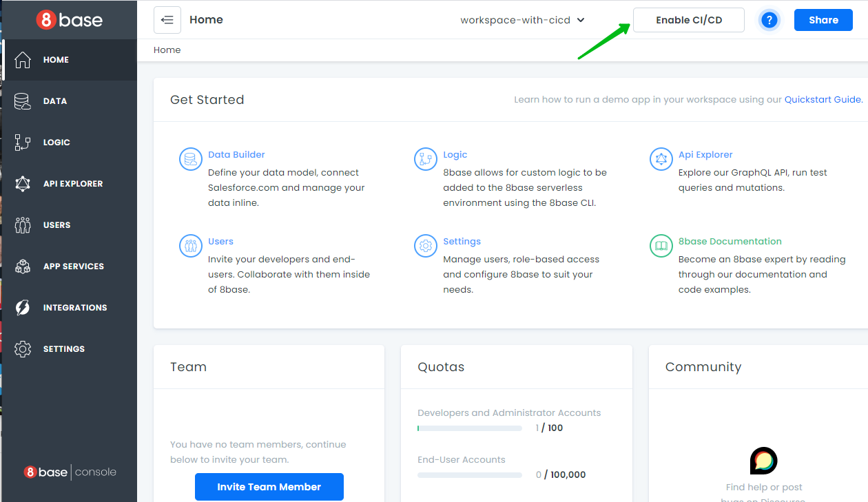This screenshot has width=868, height=502.
Task: Select Home in the left navigation
Action: click(x=56, y=60)
